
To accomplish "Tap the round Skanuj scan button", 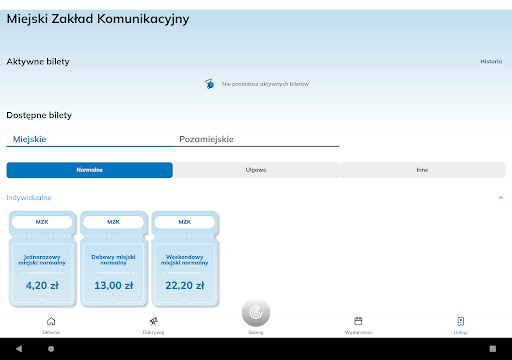I will [256, 313].
